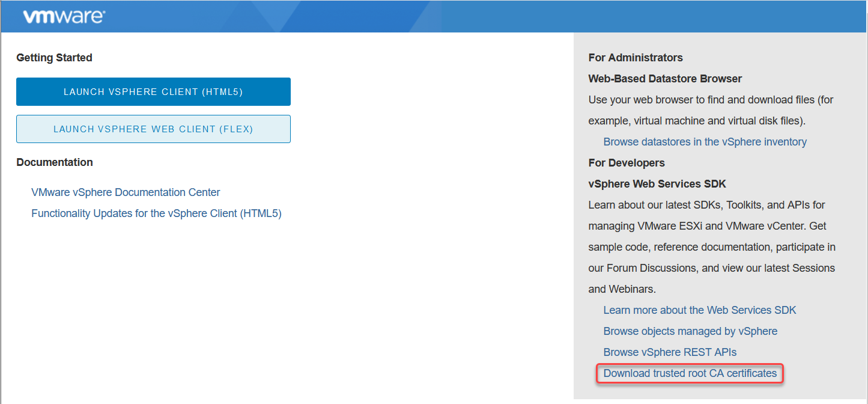Launch vSphere Client (HTML5)
Screen dimensions: 868x404
point(153,91)
